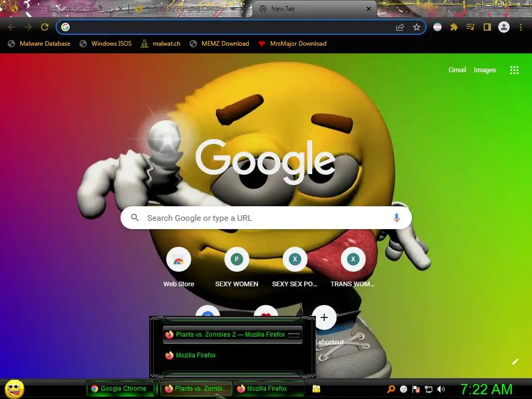Open the media control playlist icon
The width and height of the screenshot is (532, 399).
pyautogui.click(x=471, y=27)
